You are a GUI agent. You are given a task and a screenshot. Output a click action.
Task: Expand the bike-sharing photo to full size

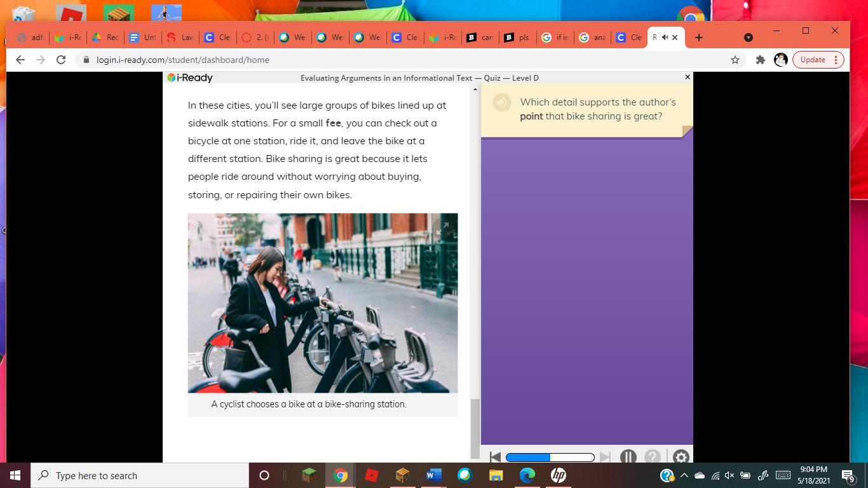(x=444, y=229)
